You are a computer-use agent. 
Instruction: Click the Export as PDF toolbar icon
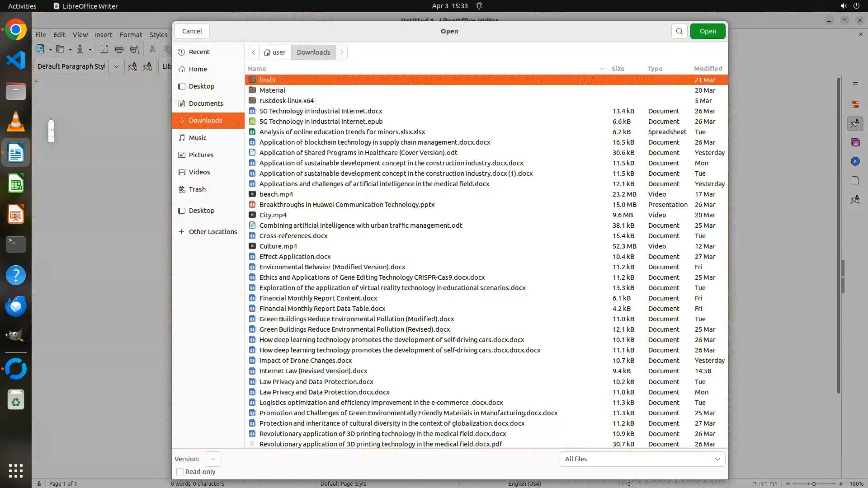point(104,49)
